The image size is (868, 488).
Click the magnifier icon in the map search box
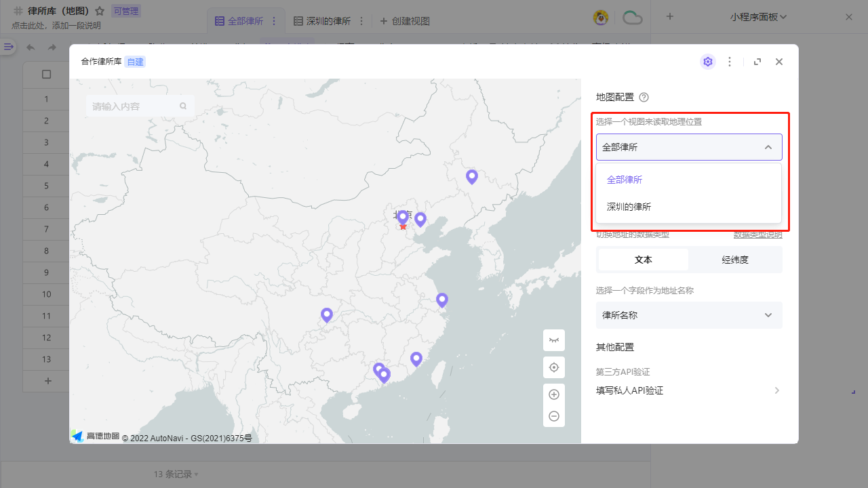183,106
